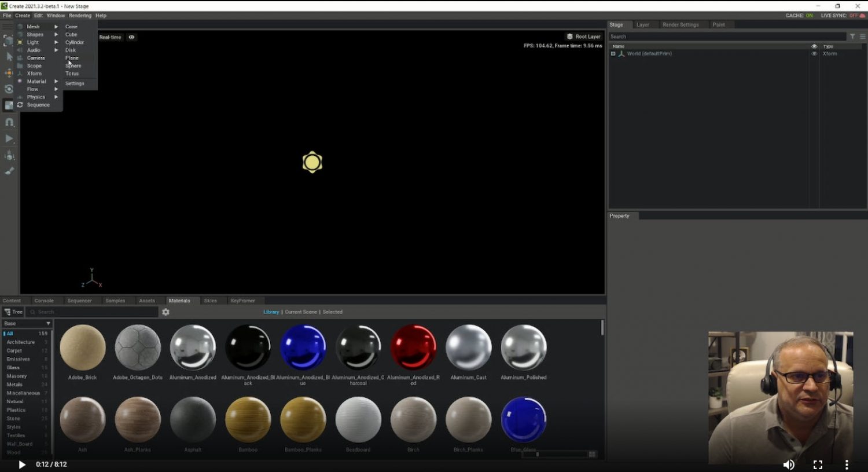This screenshot has width=868, height=472.
Task: Select the Aluminum_Anodized_Red material thumbnail
Action: [x=413, y=347]
